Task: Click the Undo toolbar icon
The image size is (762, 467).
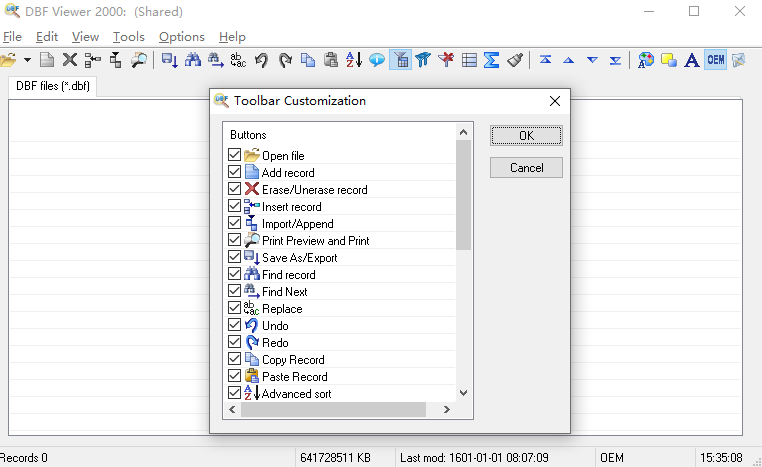Action: tap(262, 60)
